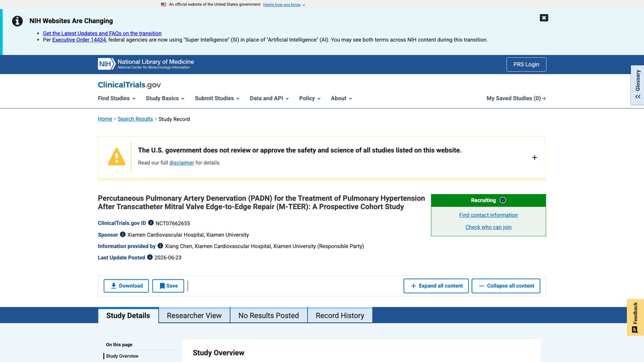Screen dimensions: 644x362
Task: Open Executive Order 14434 link
Action: click(79, 40)
